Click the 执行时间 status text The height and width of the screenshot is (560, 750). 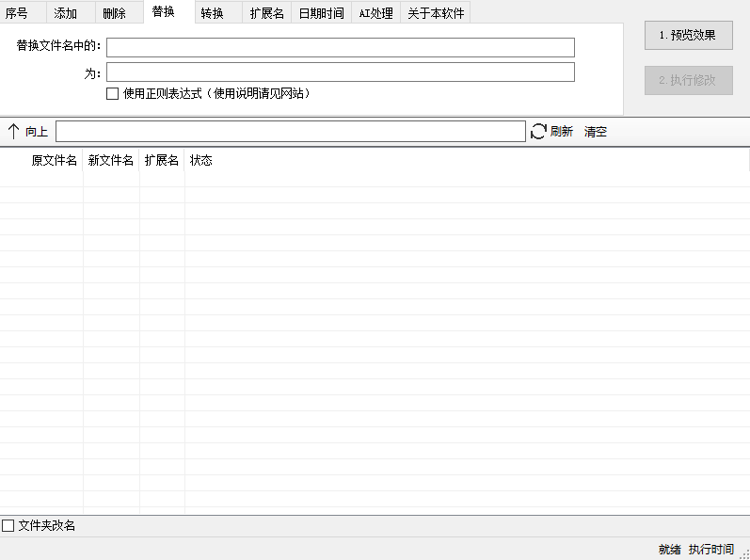pyautogui.click(x=711, y=550)
